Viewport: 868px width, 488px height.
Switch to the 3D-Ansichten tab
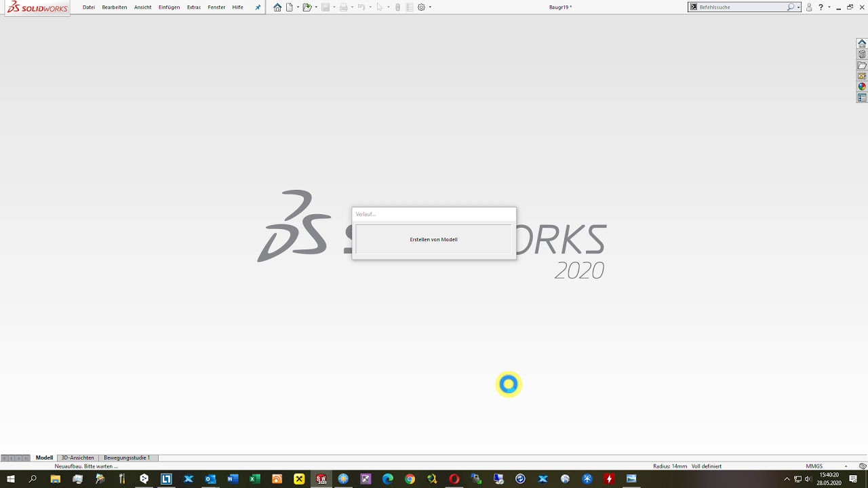point(78,457)
